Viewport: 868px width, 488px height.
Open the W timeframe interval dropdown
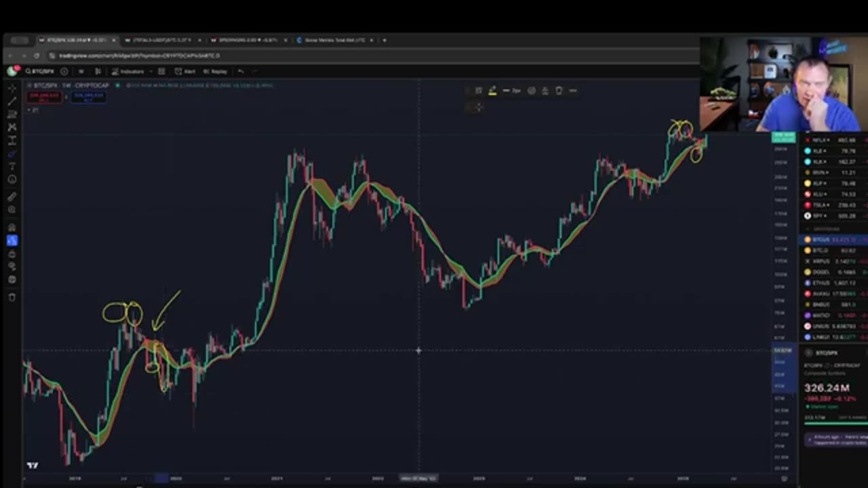(x=81, y=71)
